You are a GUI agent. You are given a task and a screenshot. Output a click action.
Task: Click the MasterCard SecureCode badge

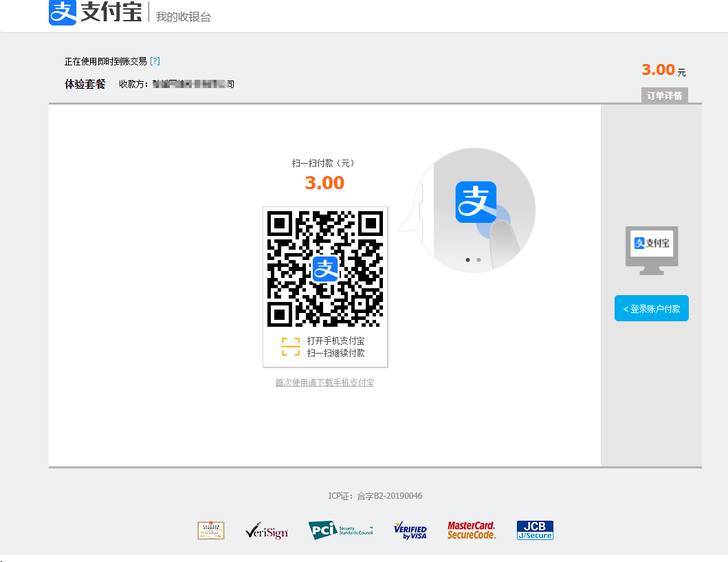[472, 530]
